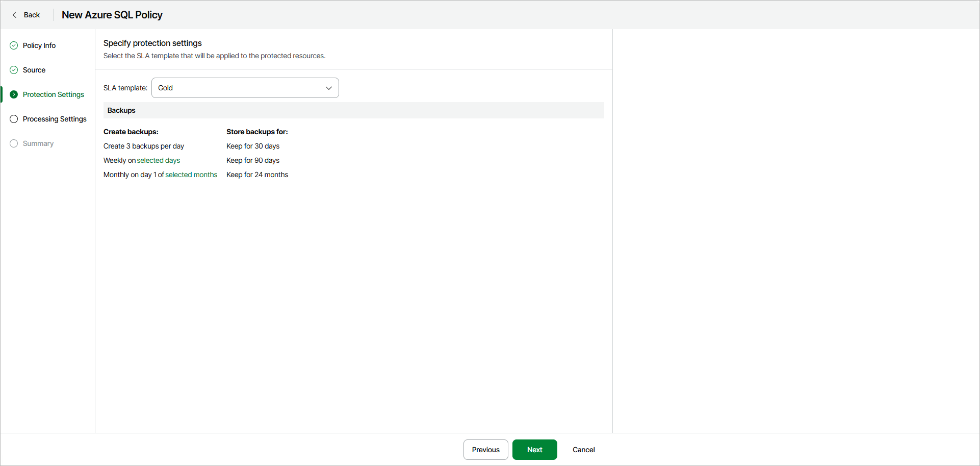Viewport: 980px width, 466px height.
Task: Click the back chevron arrow beside Back
Action: tap(14, 15)
